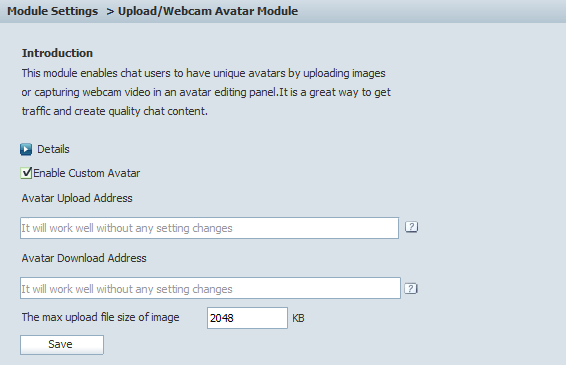Click the Enable Custom Avatar label
Image resolution: width=566 pixels, height=365 pixels.
coord(87,173)
